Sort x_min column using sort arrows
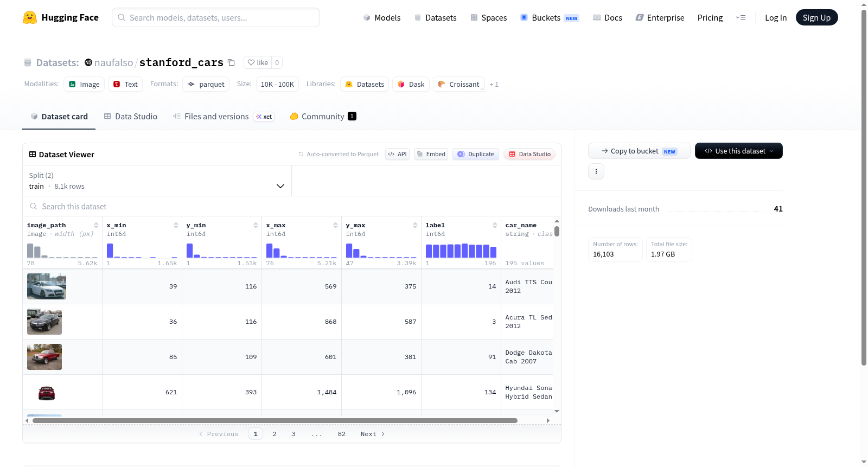 click(176, 225)
